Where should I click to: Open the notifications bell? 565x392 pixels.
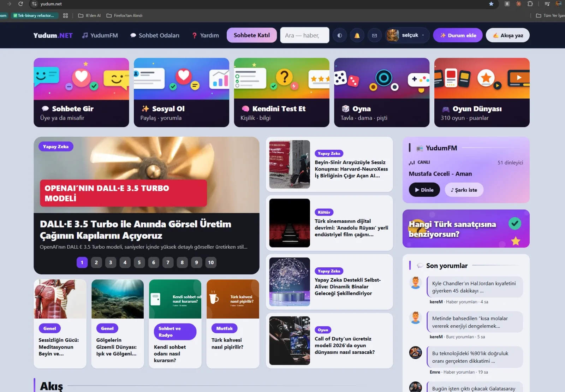pos(357,35)
